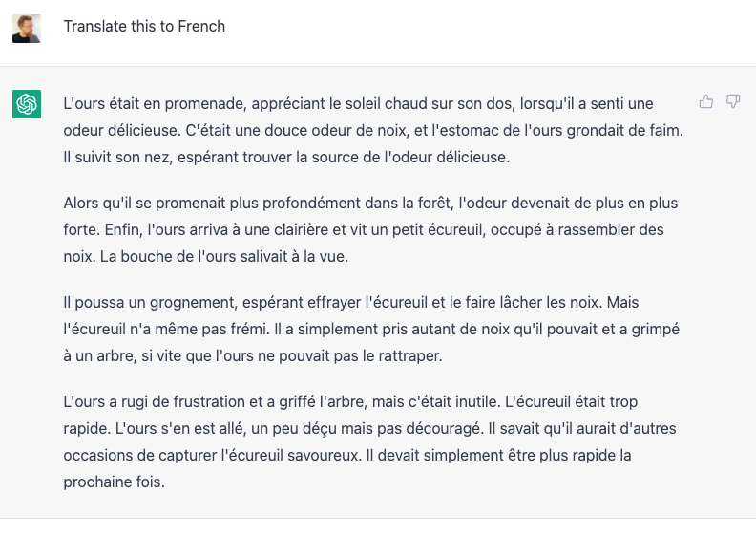Screen dimensions: 756x536
Task: Click the thumbs down feedback icon
Action: tap(733, 101)
